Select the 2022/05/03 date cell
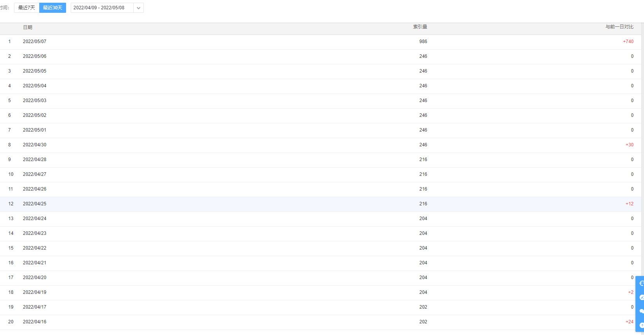The height and width of the screenshot is (335, 644). point(35,101)
